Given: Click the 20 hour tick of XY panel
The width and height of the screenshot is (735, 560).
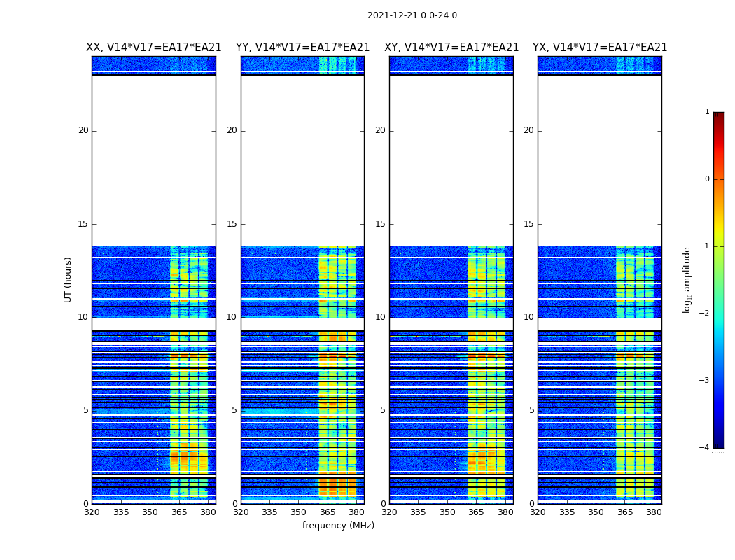Looking at the screenshot, I should coord(380,130).
